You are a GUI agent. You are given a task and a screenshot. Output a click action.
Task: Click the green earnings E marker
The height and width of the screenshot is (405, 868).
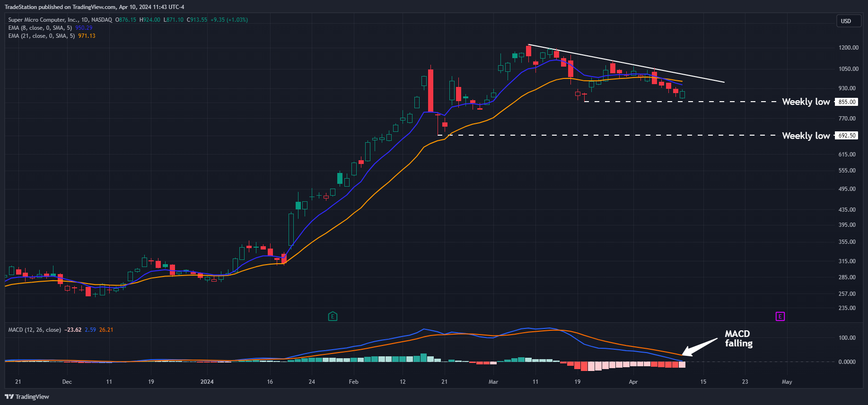(x=333, y=316)
